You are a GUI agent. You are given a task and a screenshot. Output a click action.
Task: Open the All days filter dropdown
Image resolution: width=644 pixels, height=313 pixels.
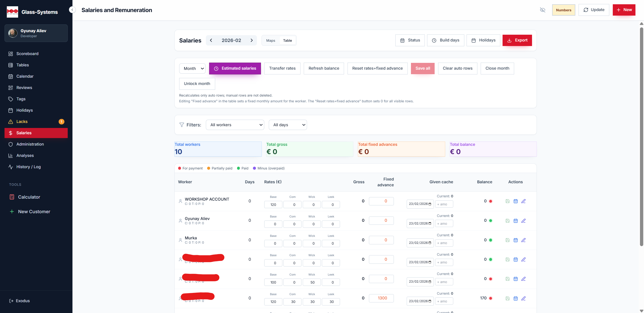coord(288,125)
